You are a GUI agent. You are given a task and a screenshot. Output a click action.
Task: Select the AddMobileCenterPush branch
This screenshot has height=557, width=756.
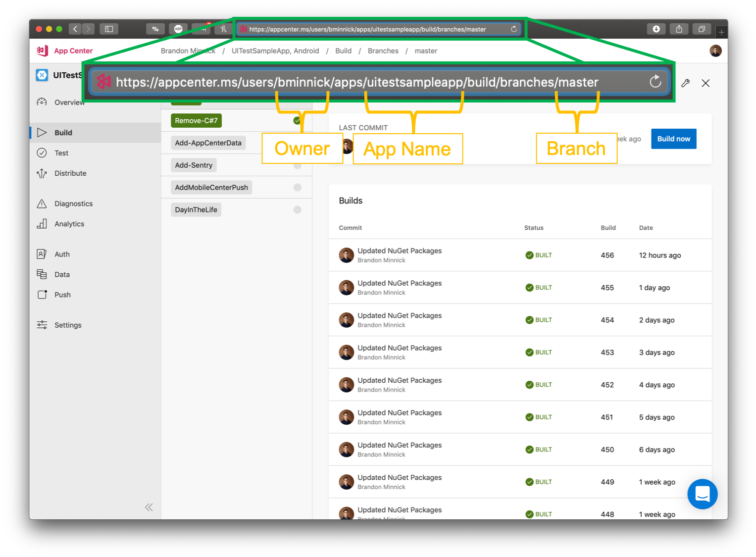(x=211, y=188)
